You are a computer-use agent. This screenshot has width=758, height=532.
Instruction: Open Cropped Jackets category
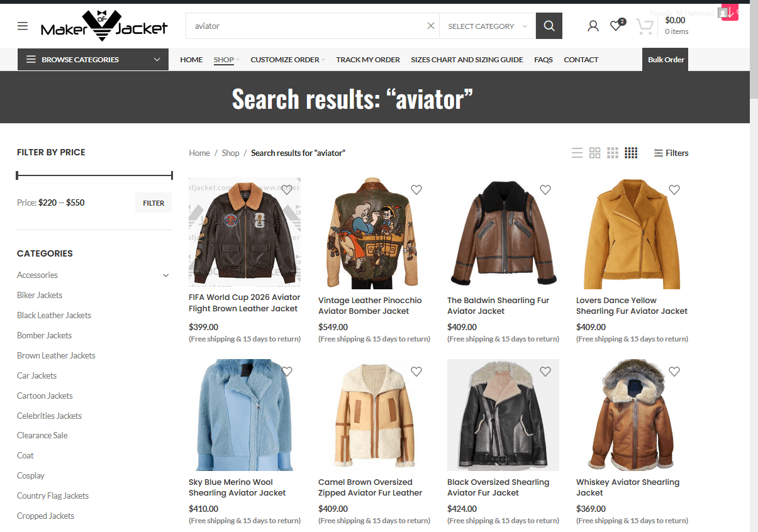[45, 516]
